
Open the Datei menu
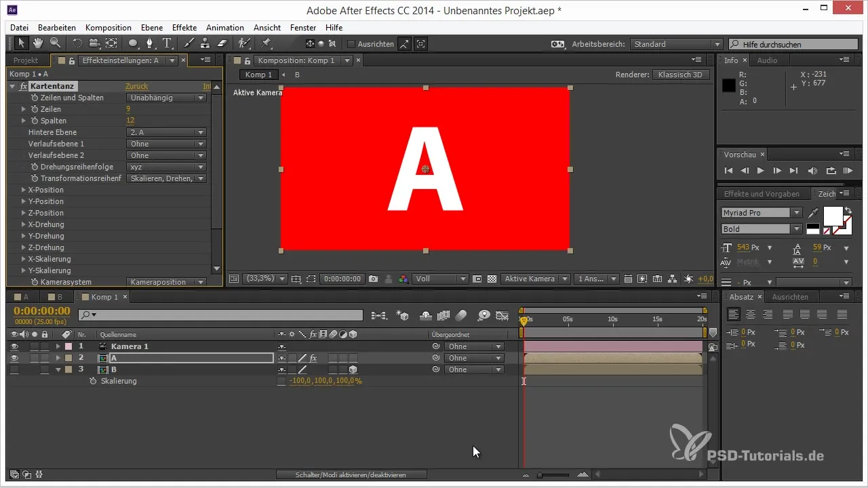20,28
